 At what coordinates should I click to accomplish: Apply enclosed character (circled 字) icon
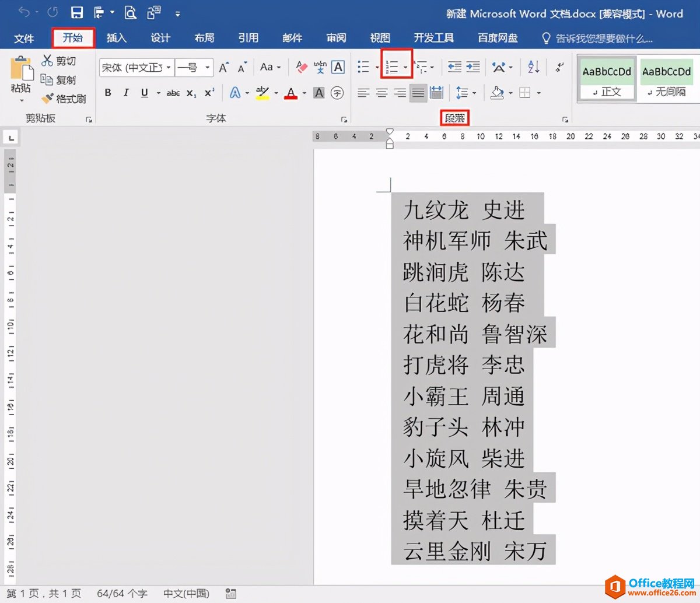(x=337, y=93)
